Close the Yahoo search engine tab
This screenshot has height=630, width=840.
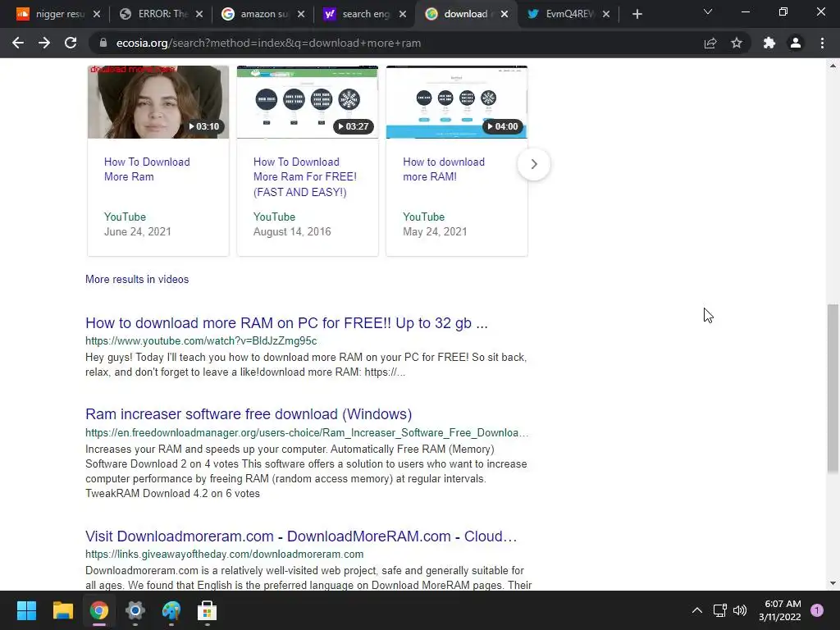tap(403, 14)
